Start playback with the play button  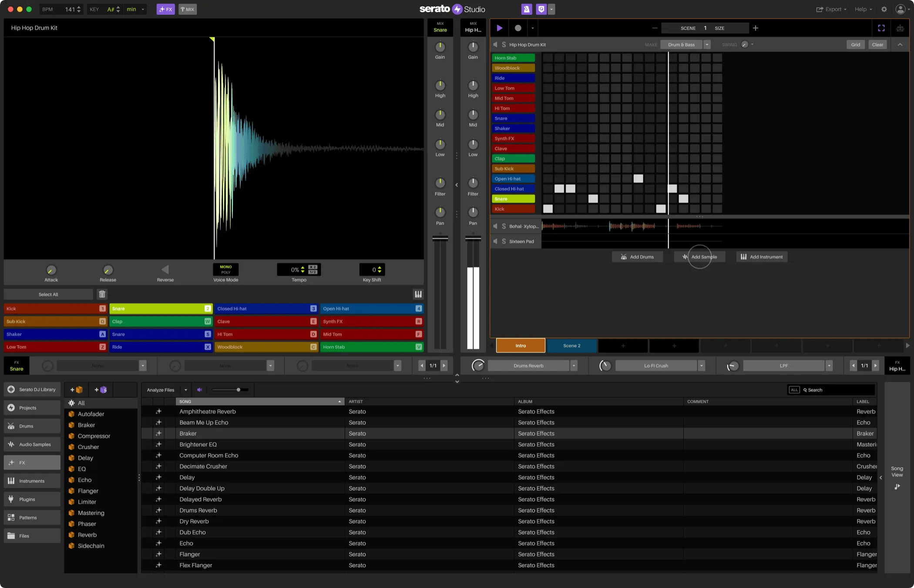pyautogui.click(x=499, y=28)
